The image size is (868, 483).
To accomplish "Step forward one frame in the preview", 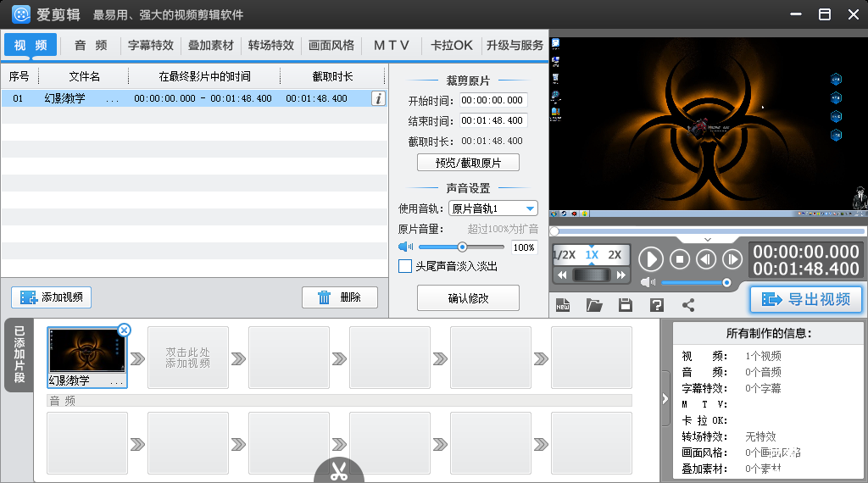I will click(732, 259).
